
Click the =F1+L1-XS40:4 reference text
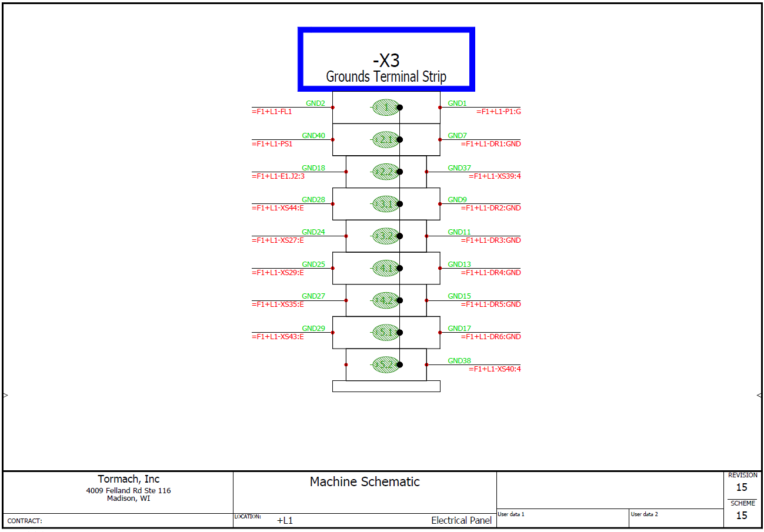point(495,369)
